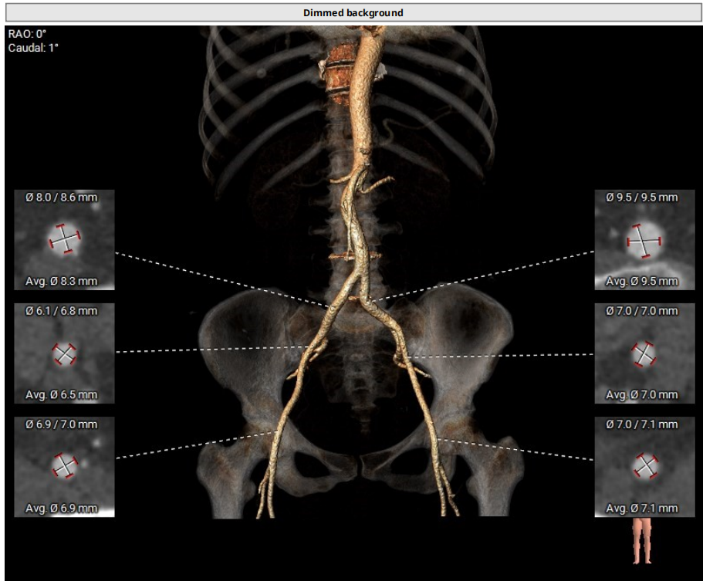This screenshot has height=588, width=713.
Task: Click the measurement crosshair in the 6.5 mm thumbnail
Action: click(x=65, y=353)
